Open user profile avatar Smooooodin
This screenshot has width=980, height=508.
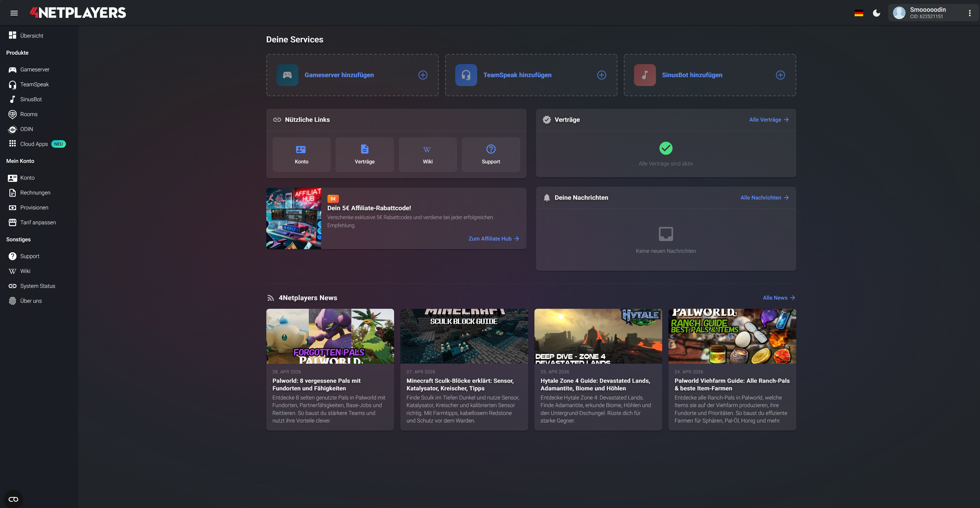(899, 13)
